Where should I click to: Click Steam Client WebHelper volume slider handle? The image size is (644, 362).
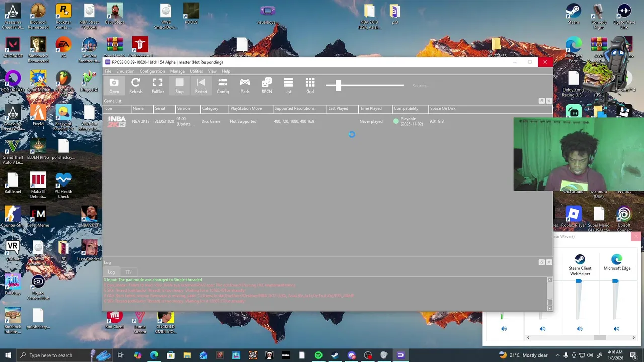click(x=579, y=281)
